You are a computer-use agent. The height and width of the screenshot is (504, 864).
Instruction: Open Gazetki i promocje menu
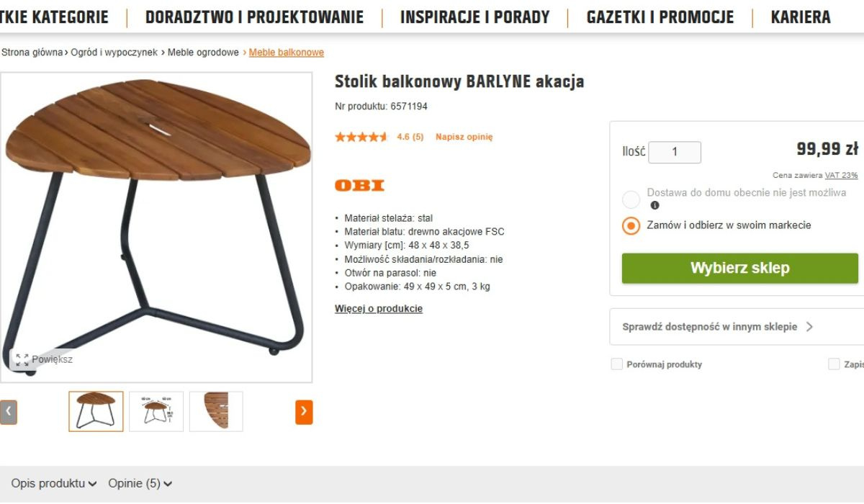tap(660, 17)
